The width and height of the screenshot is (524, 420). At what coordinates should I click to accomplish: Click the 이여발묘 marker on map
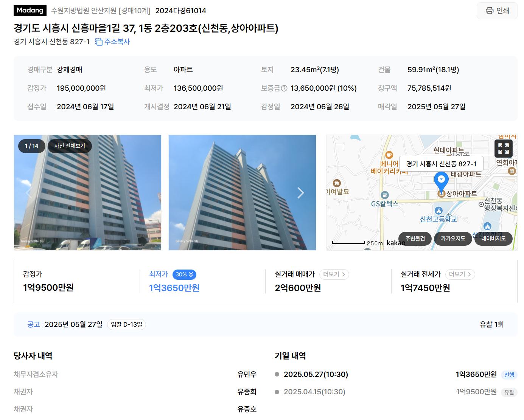[x=337, y=183]
